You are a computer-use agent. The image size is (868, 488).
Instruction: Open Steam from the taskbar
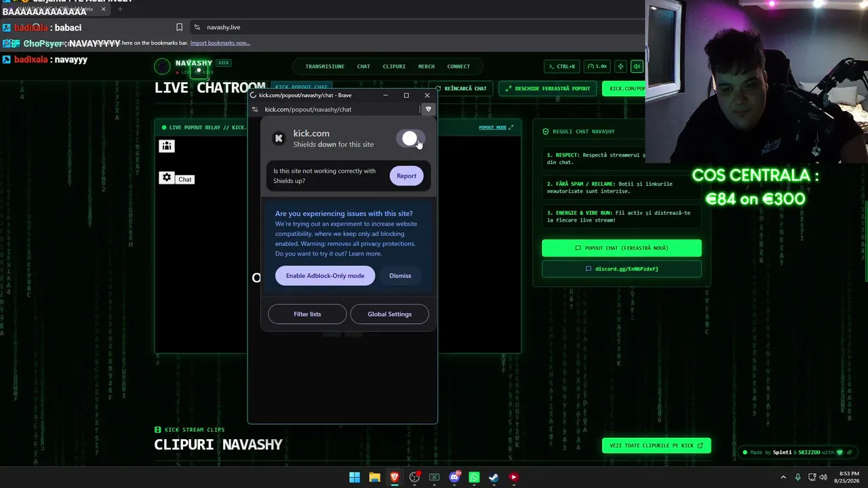coord(494,477)
